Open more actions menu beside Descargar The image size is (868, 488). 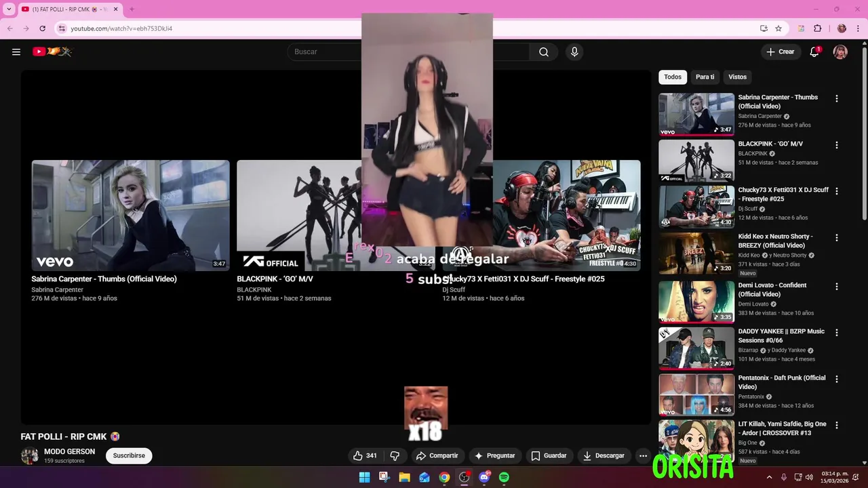coord(643,455)
